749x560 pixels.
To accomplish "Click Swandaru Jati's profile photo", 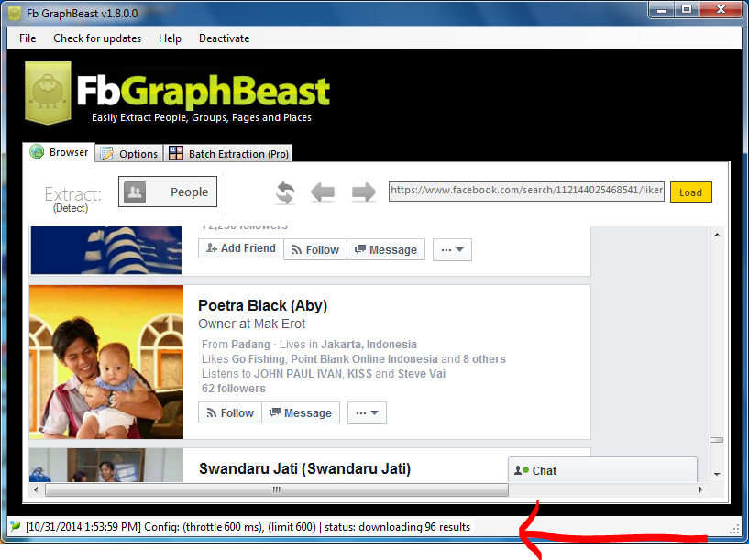I will coord(106,465).
